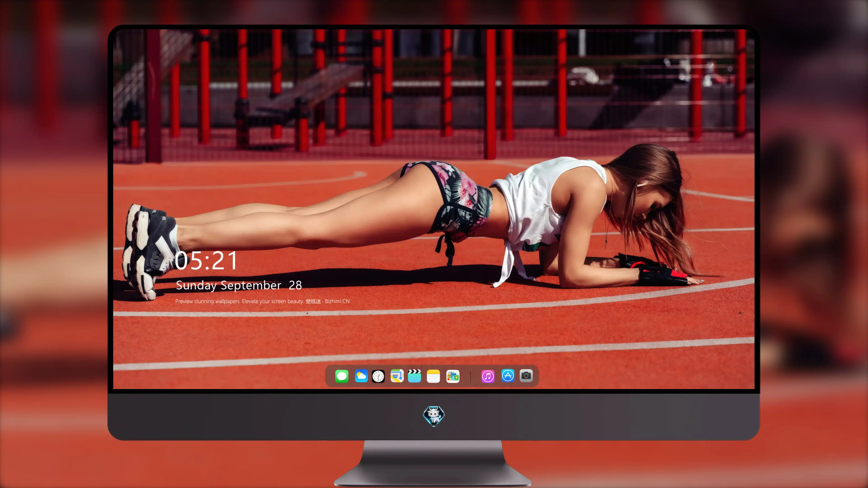This screenshot has width=868, height=488.
Task: Click the 05:21 clock widget
Action: point(206,261)
